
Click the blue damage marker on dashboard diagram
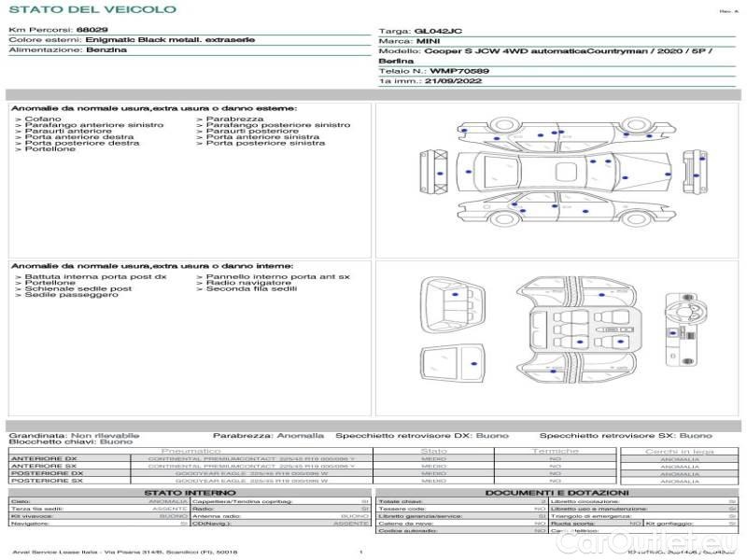point(673,333)
